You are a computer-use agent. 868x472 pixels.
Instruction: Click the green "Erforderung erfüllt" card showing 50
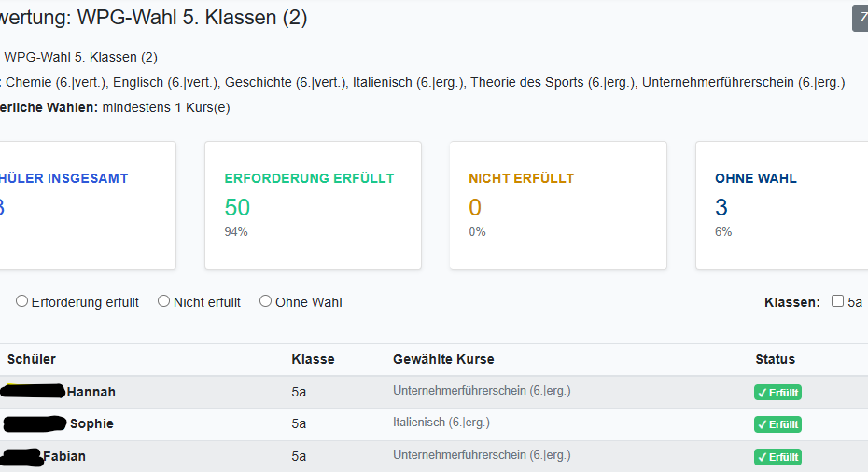tap(313, 205)
